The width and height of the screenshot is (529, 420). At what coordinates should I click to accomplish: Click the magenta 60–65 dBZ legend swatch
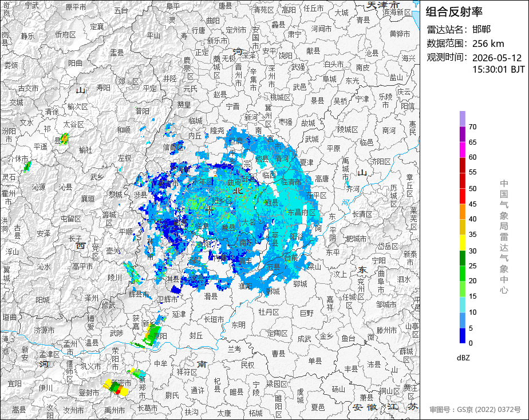[462, 150]
